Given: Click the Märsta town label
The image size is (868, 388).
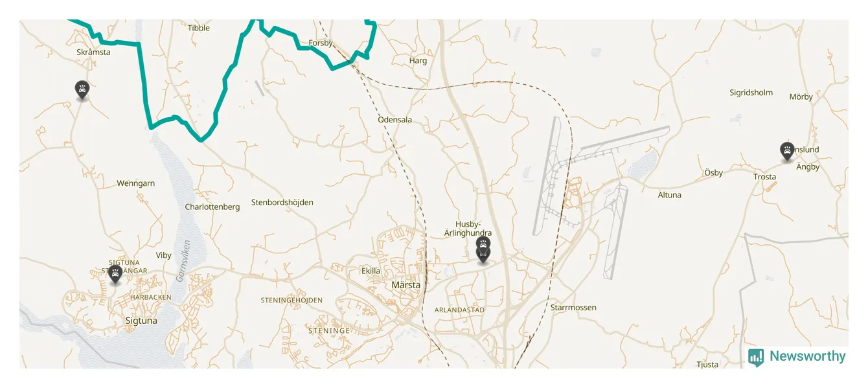Looking at the screenshot, I should (406, 285).
